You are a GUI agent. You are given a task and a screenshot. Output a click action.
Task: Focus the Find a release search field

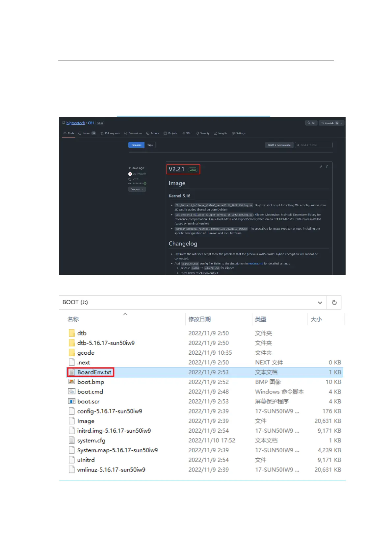314,145
